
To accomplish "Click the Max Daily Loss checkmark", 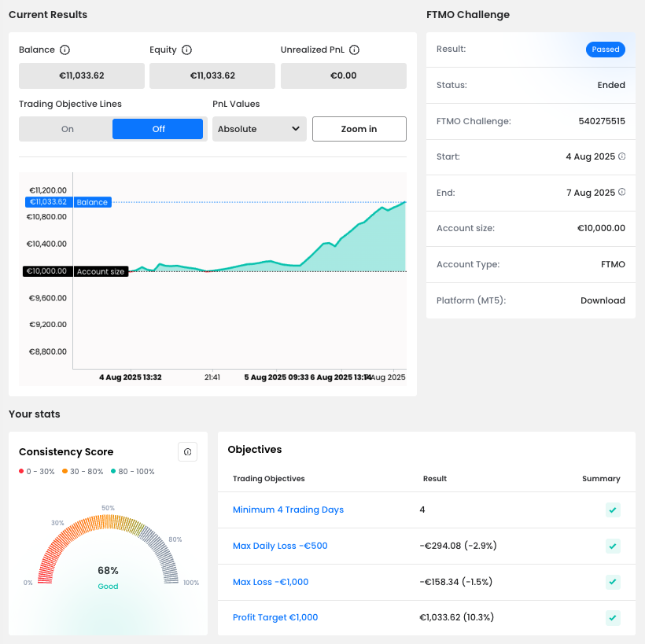I will (613, 546).
